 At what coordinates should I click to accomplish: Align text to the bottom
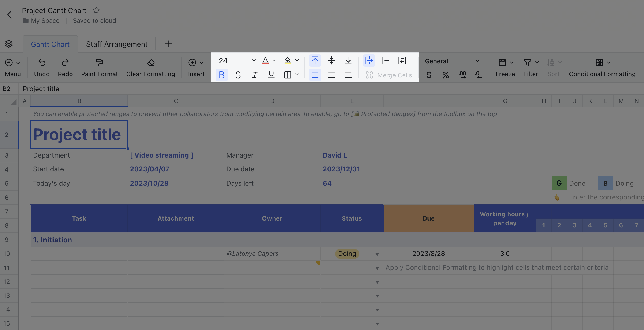click(348, 60)
